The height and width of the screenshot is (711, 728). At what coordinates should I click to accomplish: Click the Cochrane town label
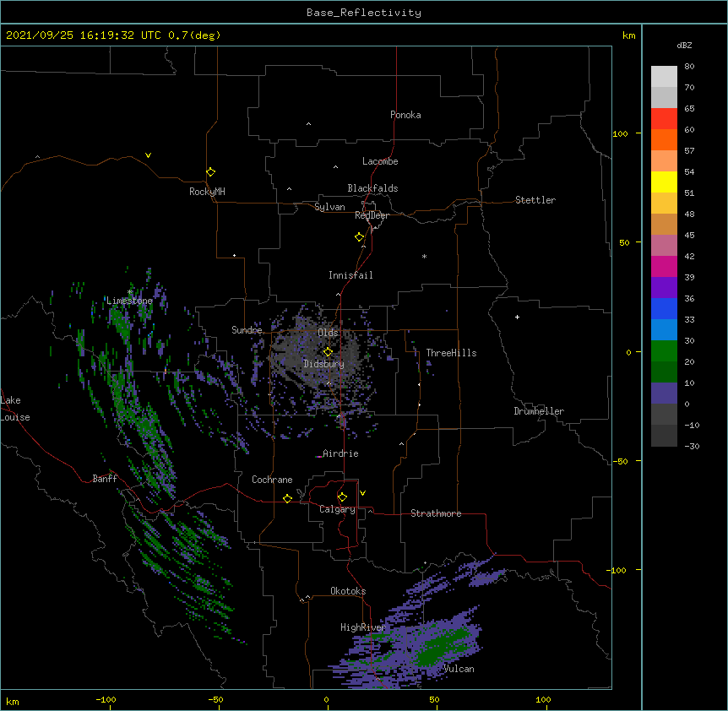(x=272, y=480)
